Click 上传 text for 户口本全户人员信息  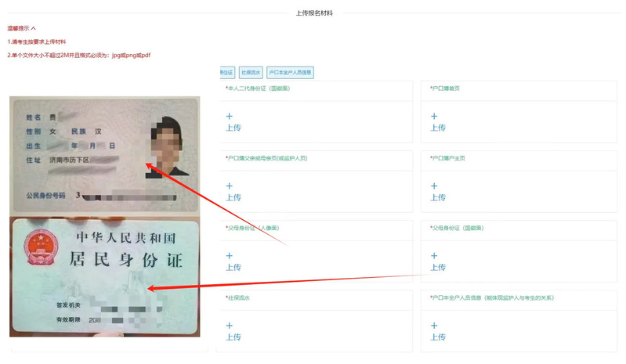point(438,337)
